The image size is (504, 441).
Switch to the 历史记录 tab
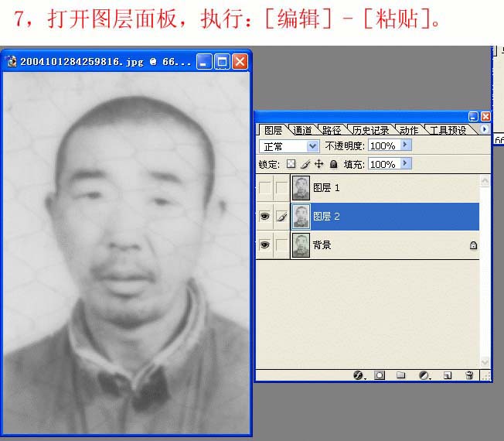tap(372, 130)
